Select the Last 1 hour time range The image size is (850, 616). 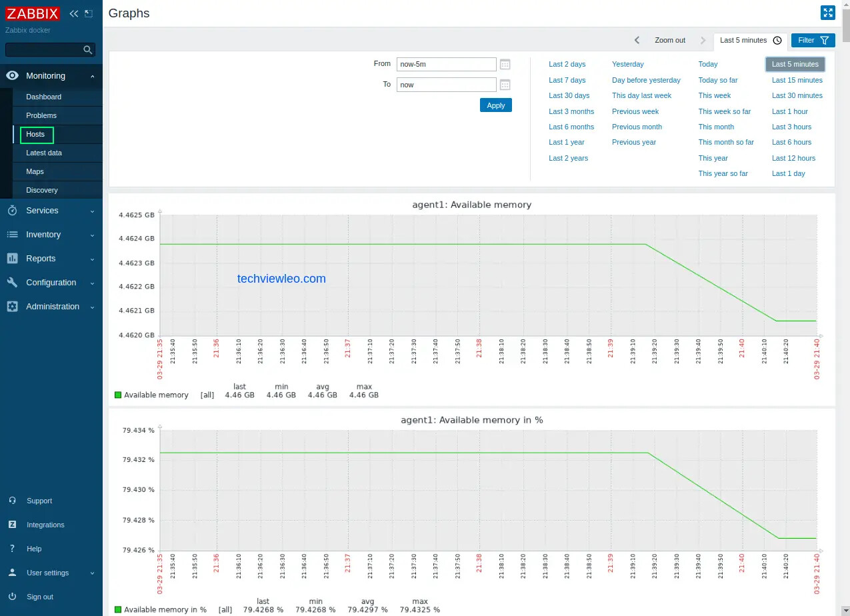point(789,111)
